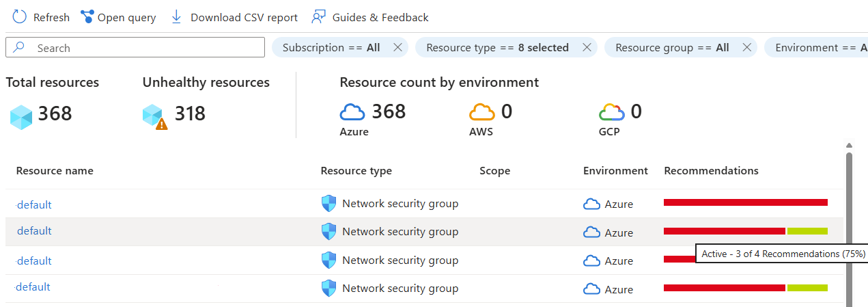Click the Total resources cube icon

[21, 116]
